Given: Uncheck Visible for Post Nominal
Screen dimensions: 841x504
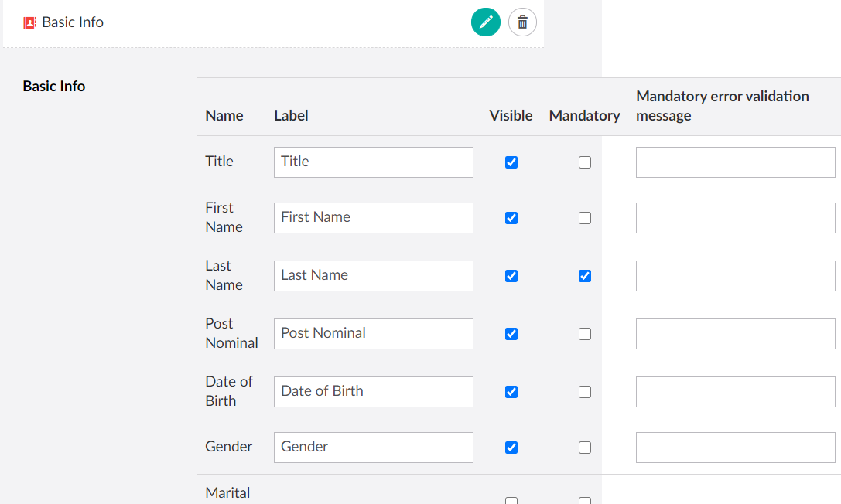Looking at the screenshot, I should 511,333.
